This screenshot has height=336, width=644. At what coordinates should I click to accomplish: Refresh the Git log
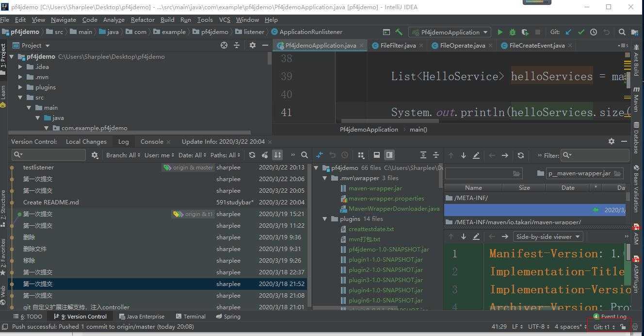252,155
